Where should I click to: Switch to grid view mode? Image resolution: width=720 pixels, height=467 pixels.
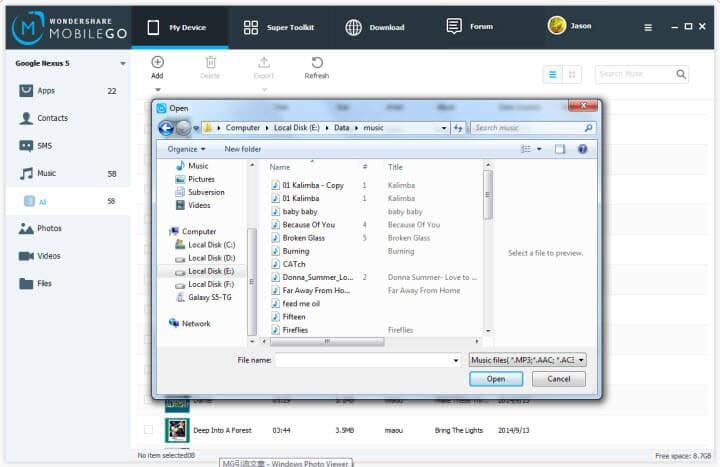coord(572,74)
